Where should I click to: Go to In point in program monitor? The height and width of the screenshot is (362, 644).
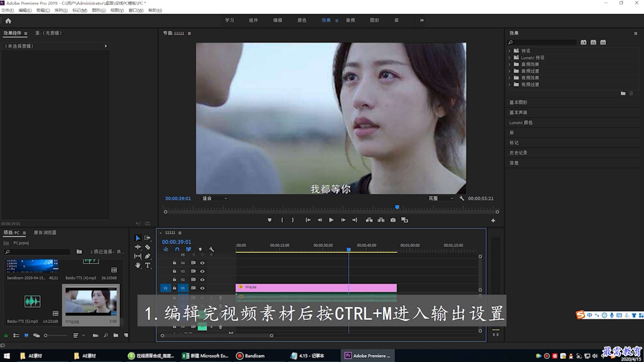click(308, 220)
